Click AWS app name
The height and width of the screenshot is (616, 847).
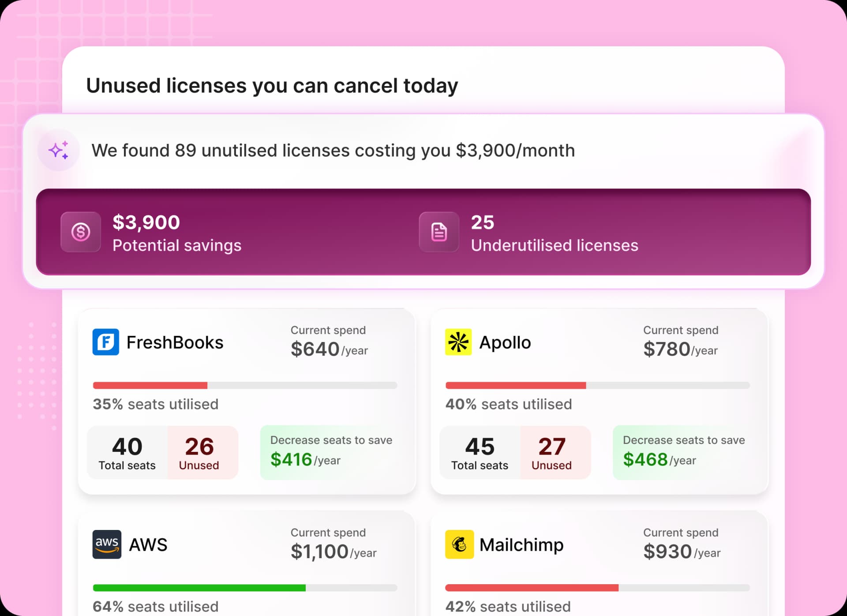(148, 545)
